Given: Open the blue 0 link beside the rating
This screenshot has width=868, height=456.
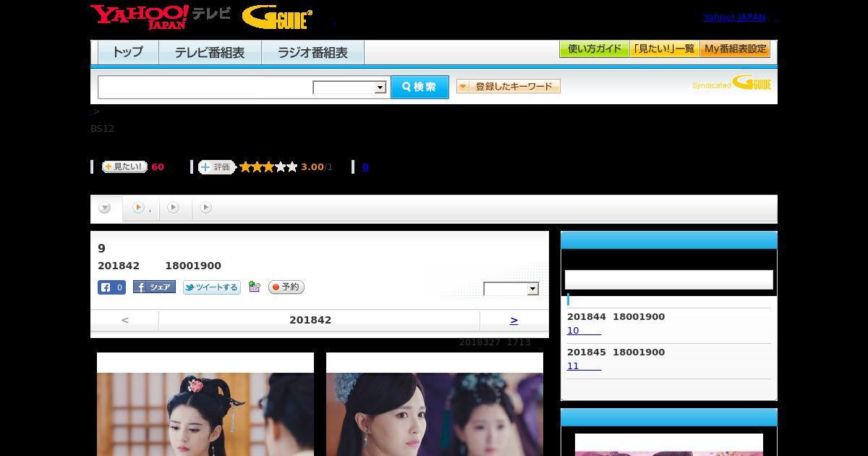Looking at the screenshot, I should 365,167.
